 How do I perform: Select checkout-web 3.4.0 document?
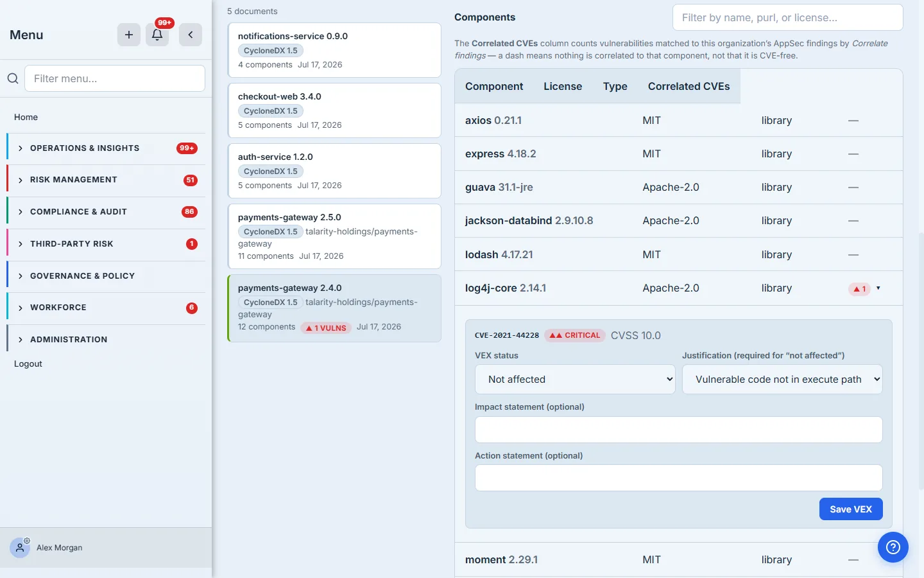[334, 110]
